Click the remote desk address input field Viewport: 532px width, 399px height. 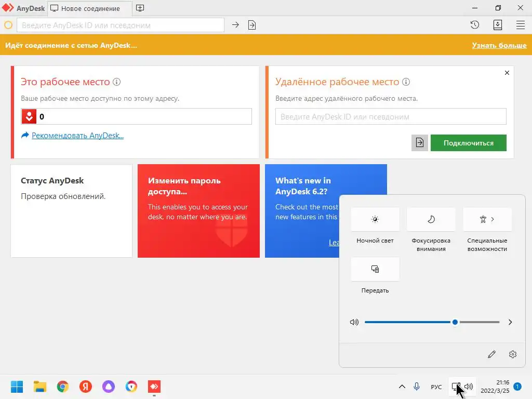point(391,116)
